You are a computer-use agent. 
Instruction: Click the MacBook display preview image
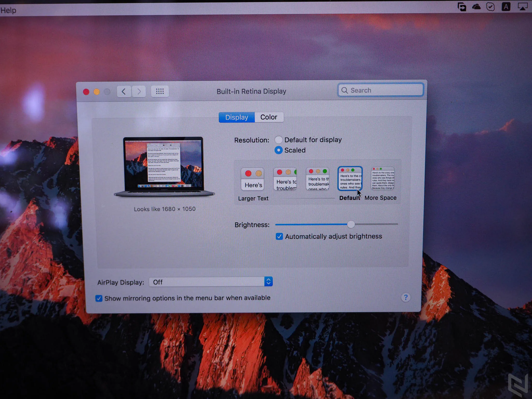(164, 167)
